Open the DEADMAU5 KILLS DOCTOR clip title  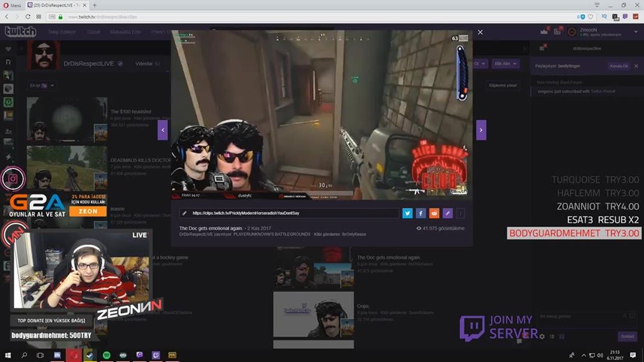[x=141, y=160]
